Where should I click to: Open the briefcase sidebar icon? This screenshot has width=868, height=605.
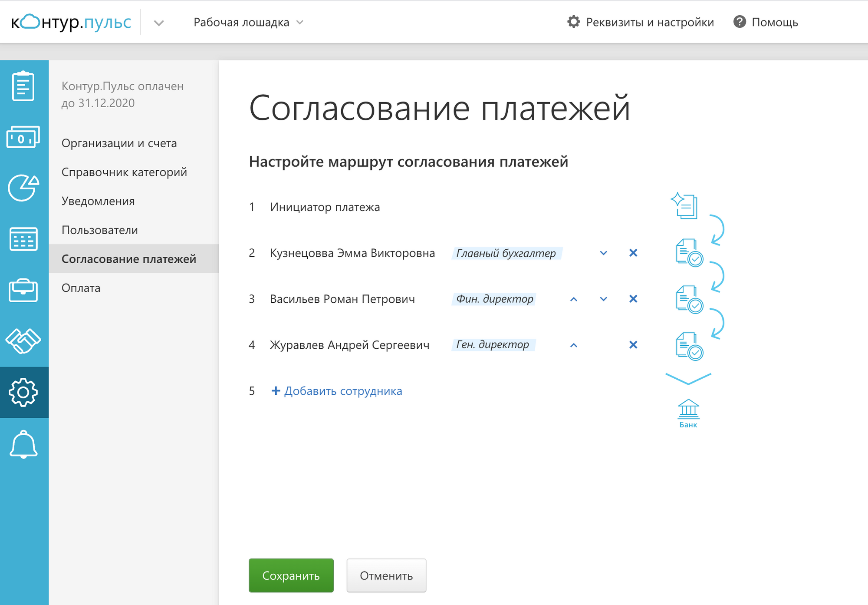click(x=23, y=290)
